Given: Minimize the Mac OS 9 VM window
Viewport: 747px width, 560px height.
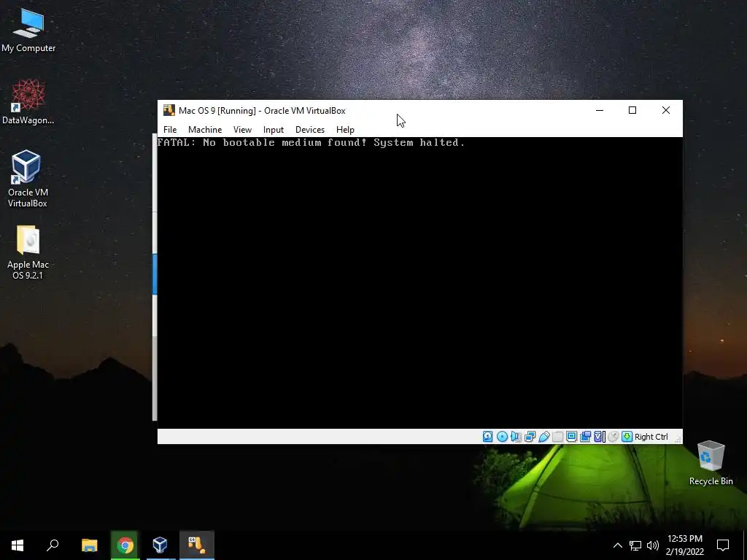Looking at the screenshot, I should (600, 111).
